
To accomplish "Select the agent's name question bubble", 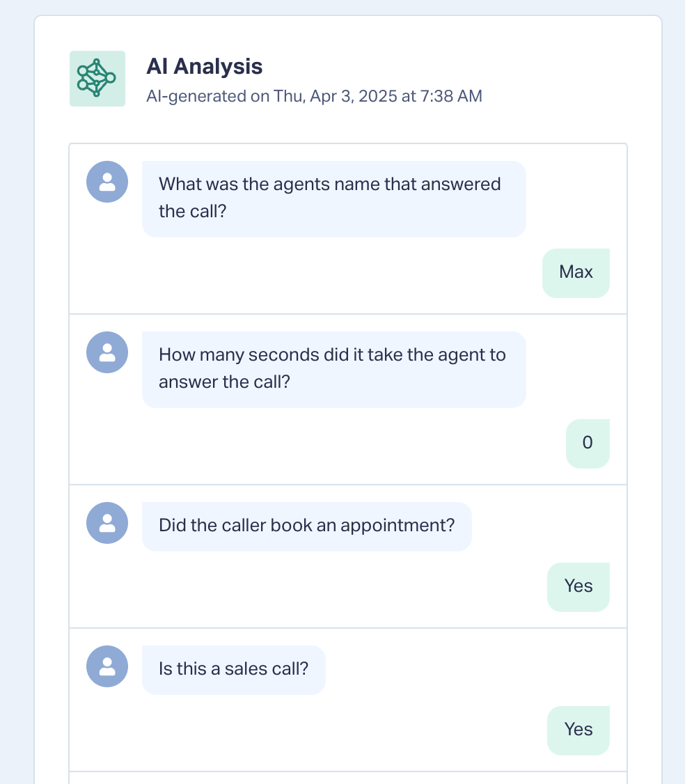I will pyautogui.click(x=334, y=199).
